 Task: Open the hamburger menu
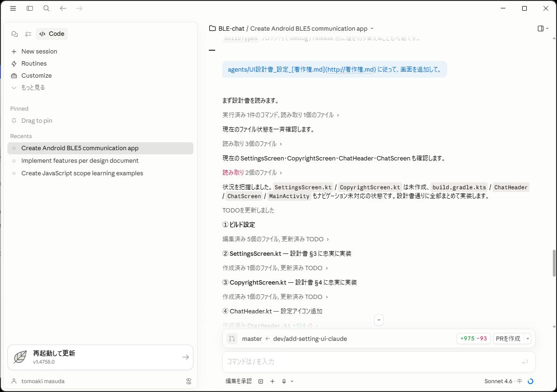(13, 8)
